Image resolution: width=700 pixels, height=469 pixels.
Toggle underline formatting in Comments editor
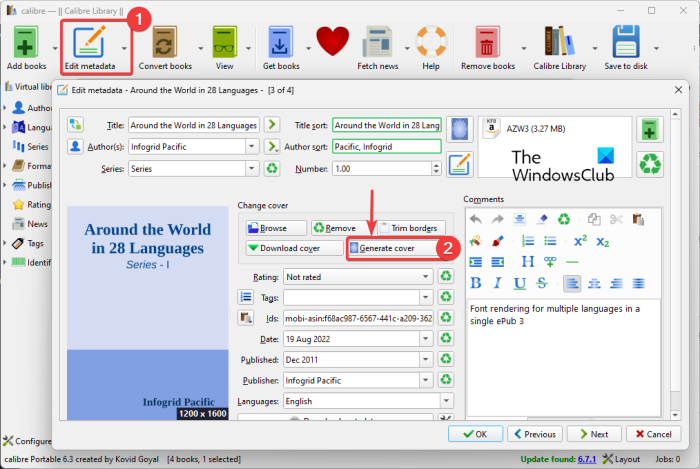click(x=520, y=283)
